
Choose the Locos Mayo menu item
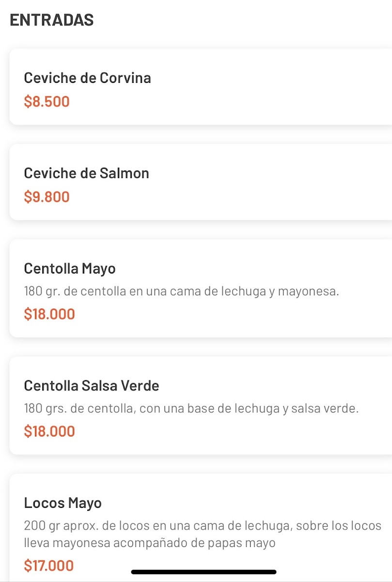pos(201,528)
